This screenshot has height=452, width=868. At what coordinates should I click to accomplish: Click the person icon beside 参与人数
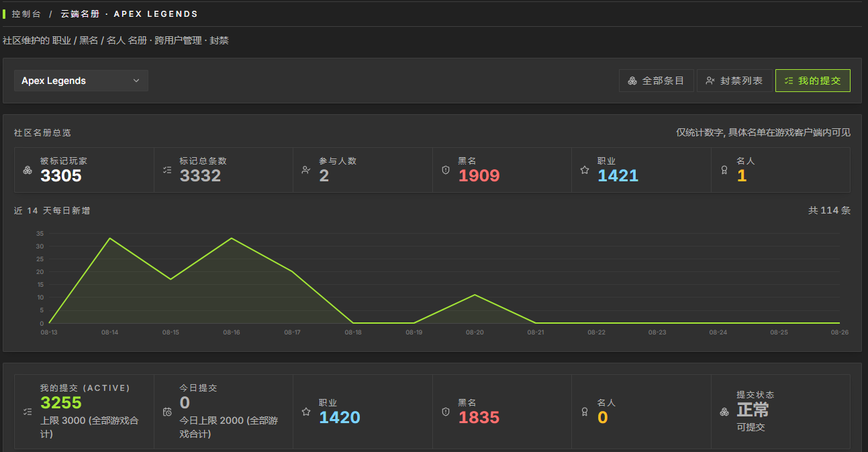coord(306,170)
